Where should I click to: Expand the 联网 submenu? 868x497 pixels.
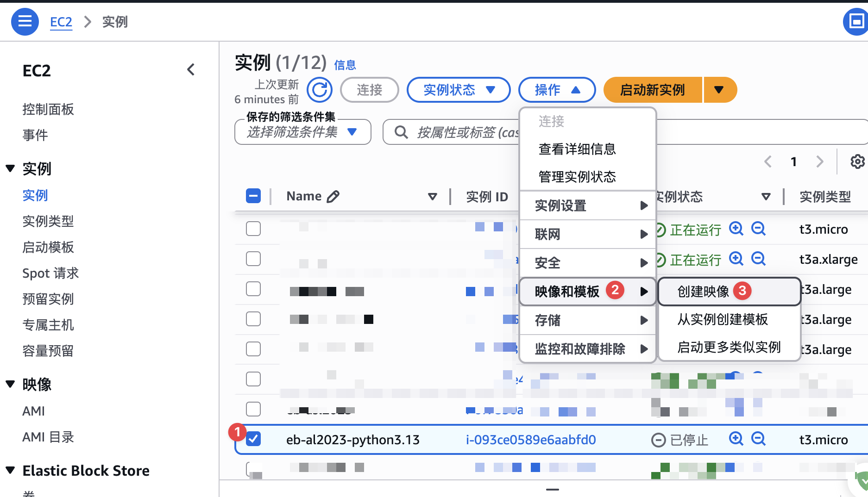pyautogui.click(x=588, y=234)
